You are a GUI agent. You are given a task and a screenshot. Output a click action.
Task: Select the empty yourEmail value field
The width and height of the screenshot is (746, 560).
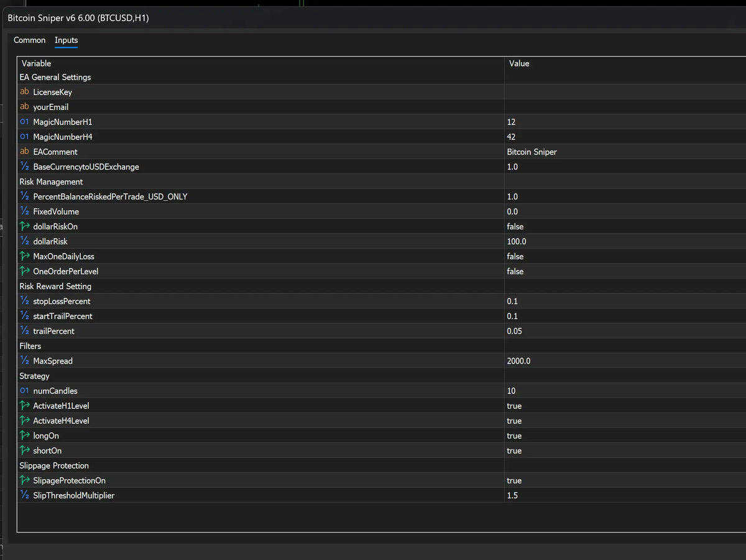tap(625, 107)
